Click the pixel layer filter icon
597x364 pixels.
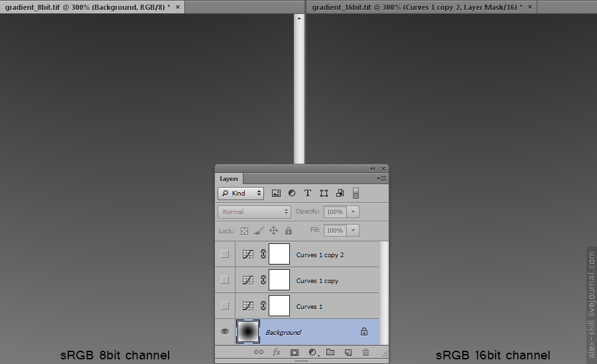276,194
